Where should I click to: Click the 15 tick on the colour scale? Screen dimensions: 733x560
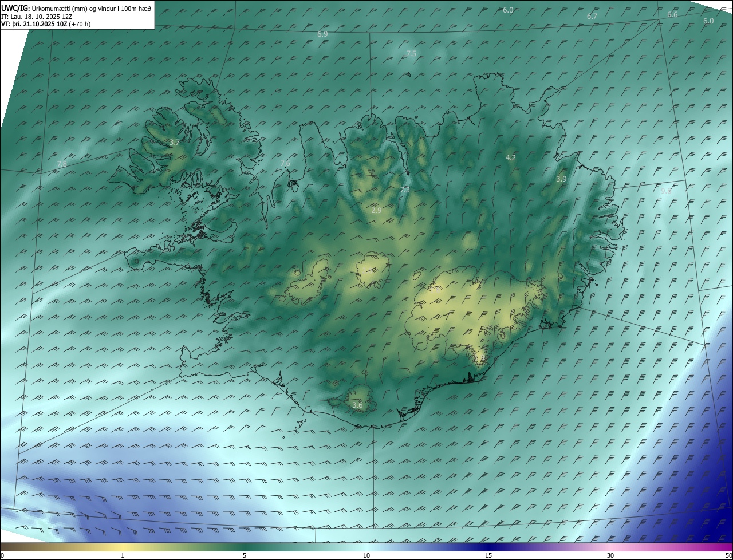click(x=488, y=556)
